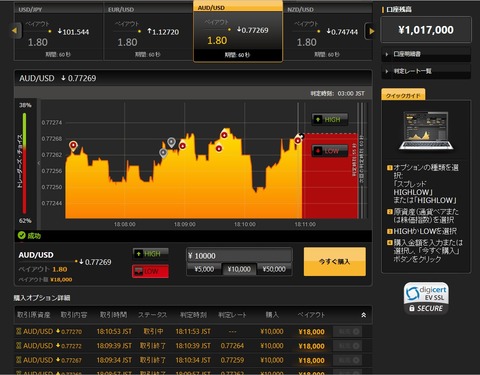Click the AUD/USD 0.77269 chart header
The height and width of the screenshot is (375, 480).
click(x=58, y=78)
